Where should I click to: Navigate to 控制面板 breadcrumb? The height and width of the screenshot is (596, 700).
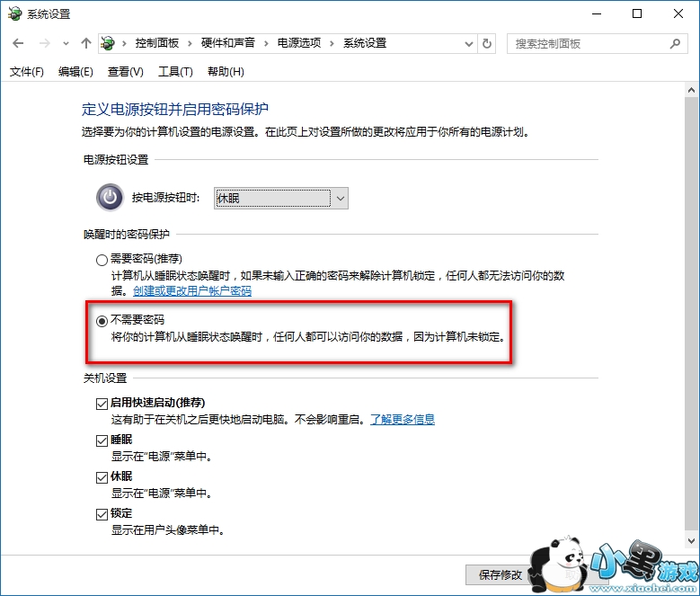[157, 43]
